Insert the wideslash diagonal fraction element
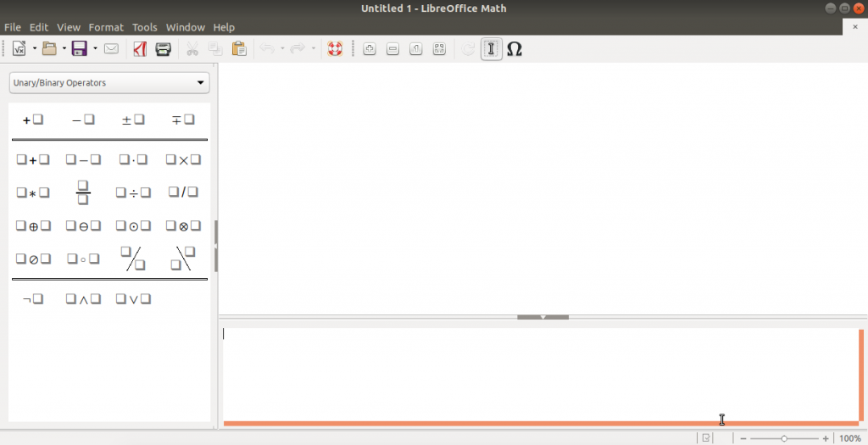This screenshot has height=445, width=868. click(x=133, y=259)
